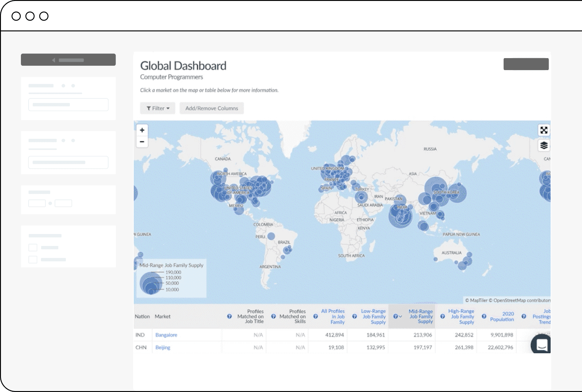Click help icon beside 2020 Population

484,316
